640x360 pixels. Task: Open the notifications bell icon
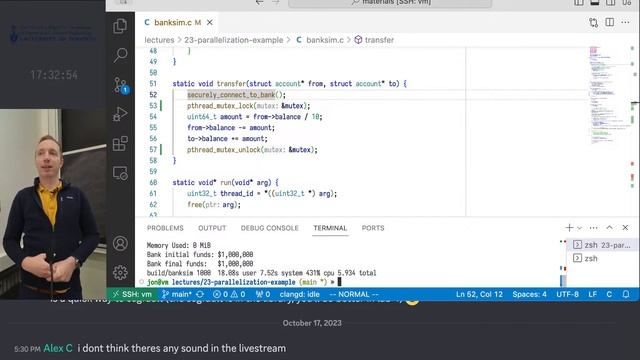tap(626, 294)
